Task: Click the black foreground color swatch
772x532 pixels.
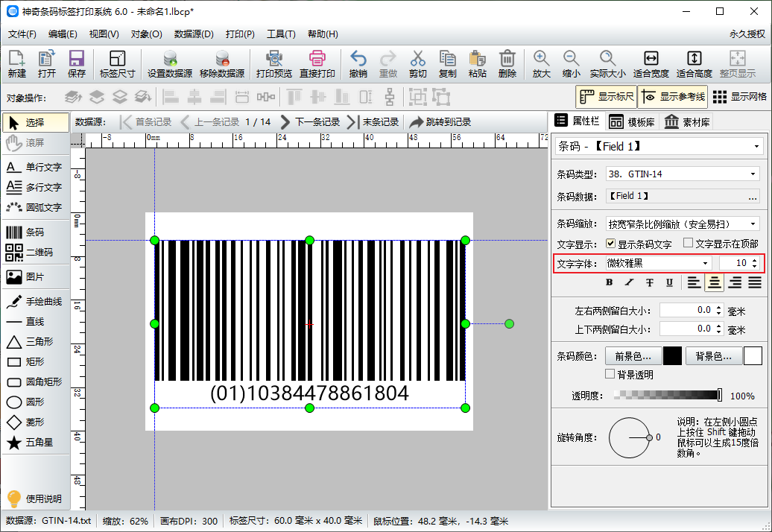Action: [x=672, y=356]
